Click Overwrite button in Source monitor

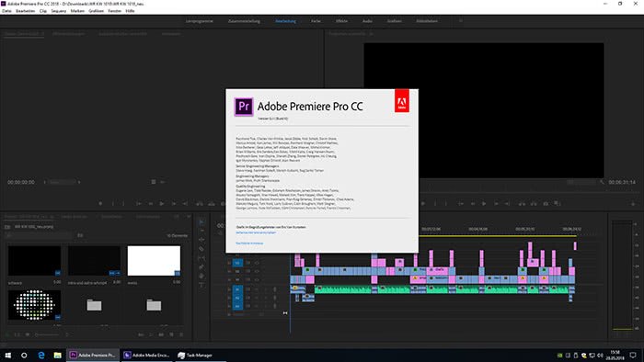pyautogui.click(x=212, y=203)
